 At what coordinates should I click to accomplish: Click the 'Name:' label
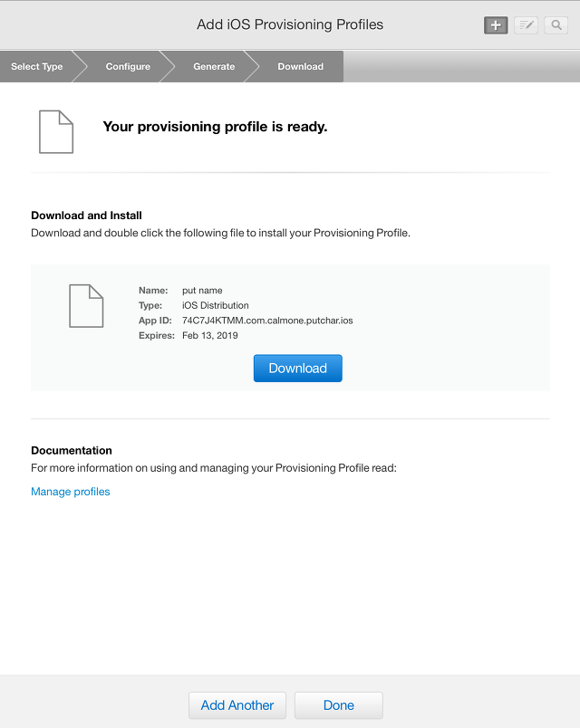tap(153, 291)
